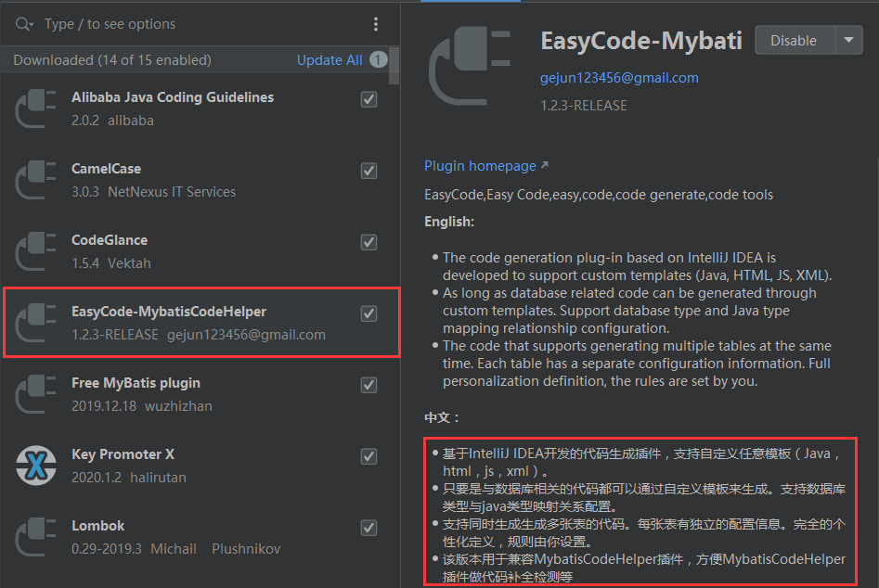
Task: Click the CodeGlance plugin icon
Action: pos(36,251)
